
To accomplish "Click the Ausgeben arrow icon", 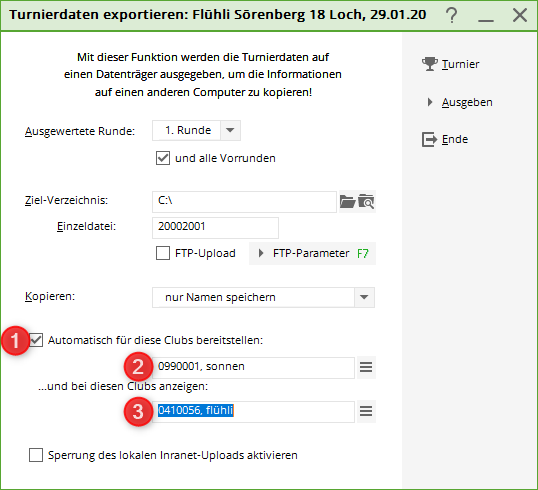I will [x=430, y=102].
